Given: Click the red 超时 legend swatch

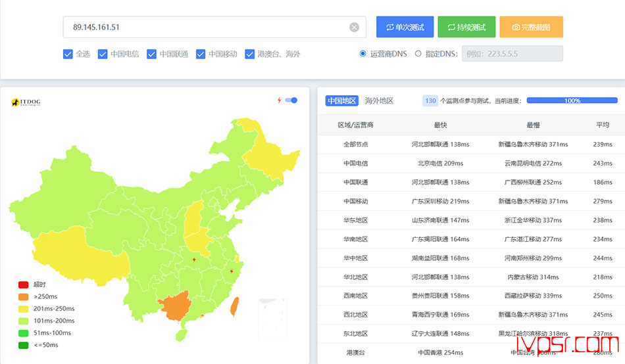Looking at the screenshot, I should click(x=24, y=284).
